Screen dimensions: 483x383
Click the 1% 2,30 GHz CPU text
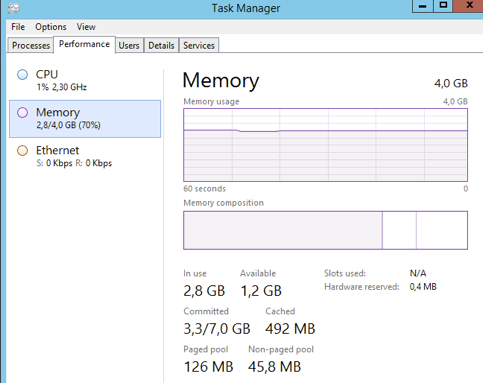[62, 87]
